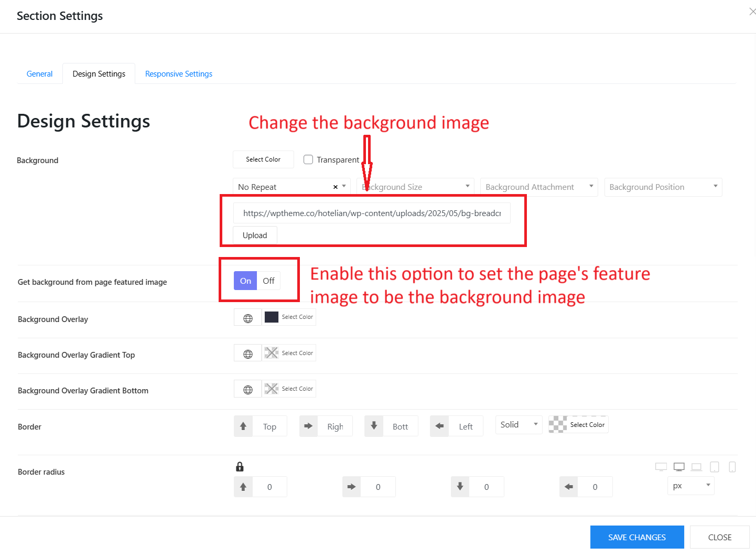Clear the No Repeat selection with x

point(336,187)
